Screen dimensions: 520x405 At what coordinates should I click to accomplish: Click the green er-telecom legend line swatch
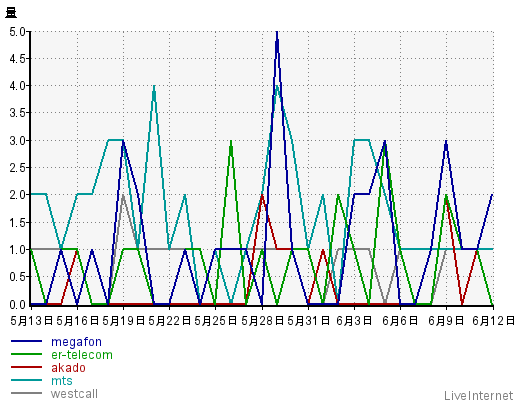26,354
